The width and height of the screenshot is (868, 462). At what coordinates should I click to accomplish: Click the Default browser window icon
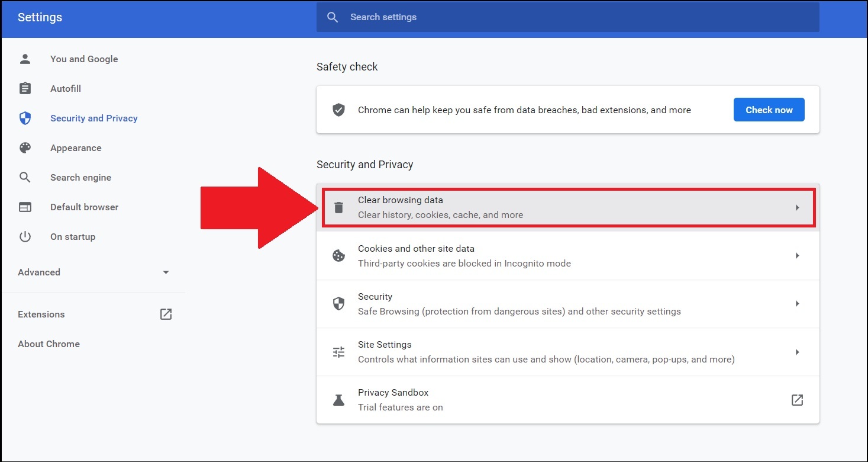[x=25, y=207]
